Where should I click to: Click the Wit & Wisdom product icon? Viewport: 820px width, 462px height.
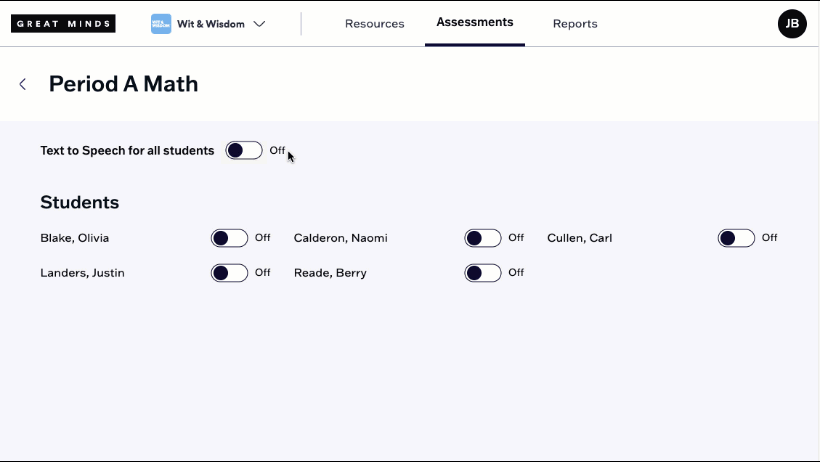pyautogui.click(x=161, y=24)
